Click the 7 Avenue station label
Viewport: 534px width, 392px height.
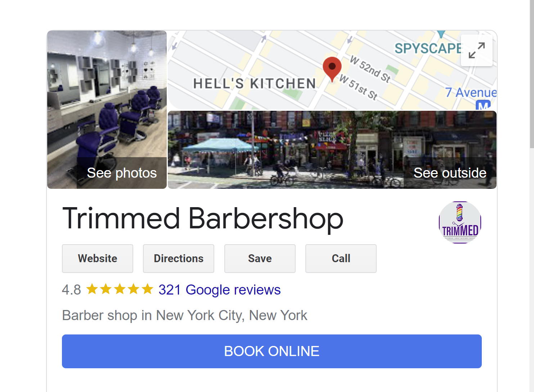(x=471, y=92)
